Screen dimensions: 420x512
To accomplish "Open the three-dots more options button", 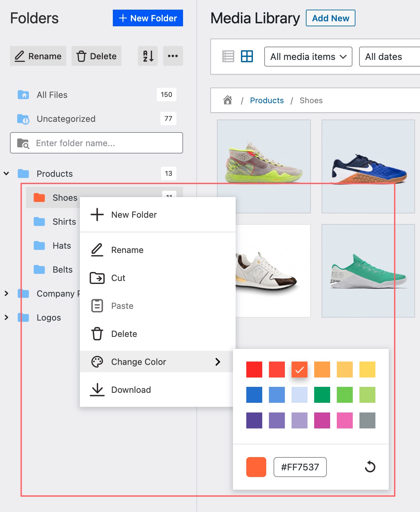I will [x=173, y=56].
